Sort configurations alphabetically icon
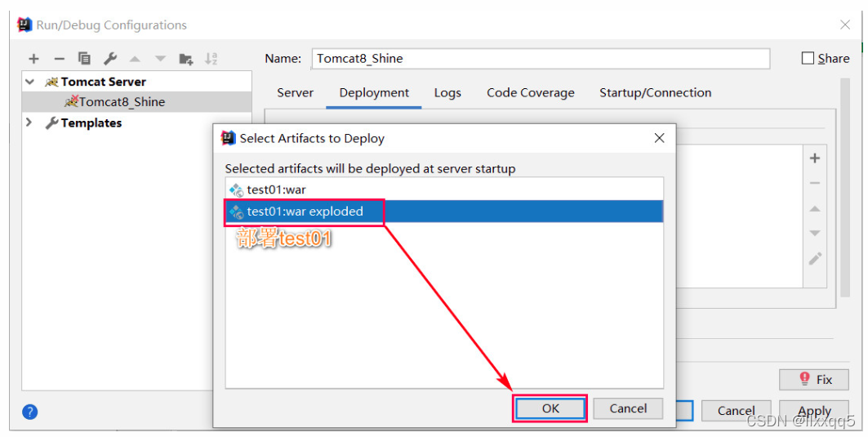 211,59
